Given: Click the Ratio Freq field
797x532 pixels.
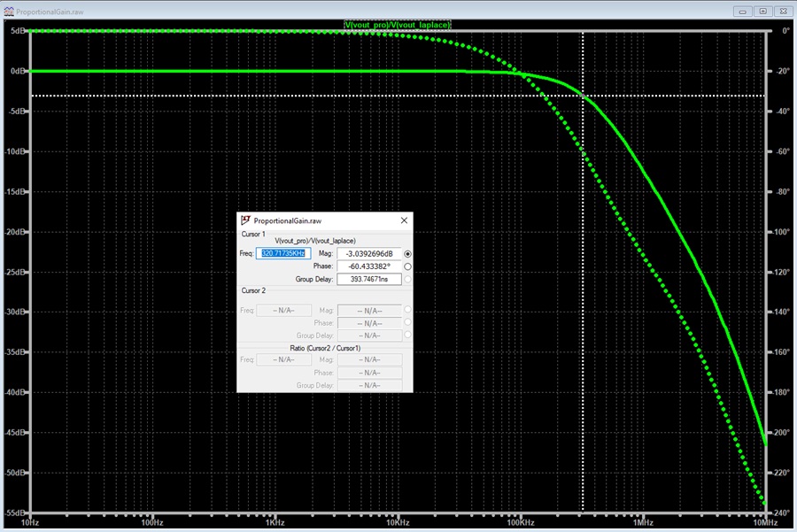Looking at the screenshot, I should point(283,359).
